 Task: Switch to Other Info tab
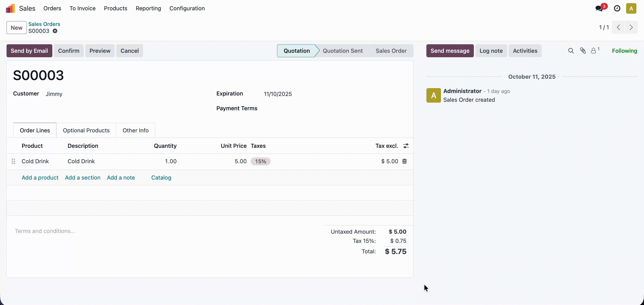tap(136, 130)
